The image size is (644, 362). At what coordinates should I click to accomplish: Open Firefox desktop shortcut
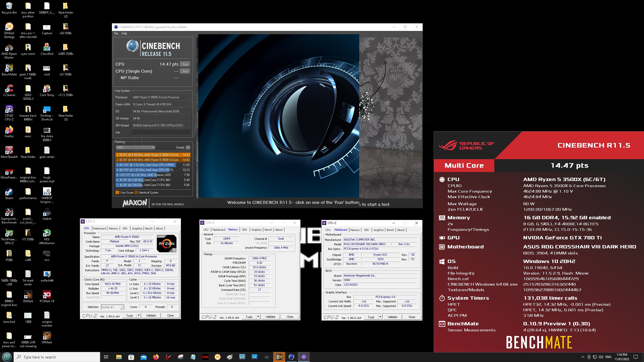pyautogui.click(x=9, y=132)
